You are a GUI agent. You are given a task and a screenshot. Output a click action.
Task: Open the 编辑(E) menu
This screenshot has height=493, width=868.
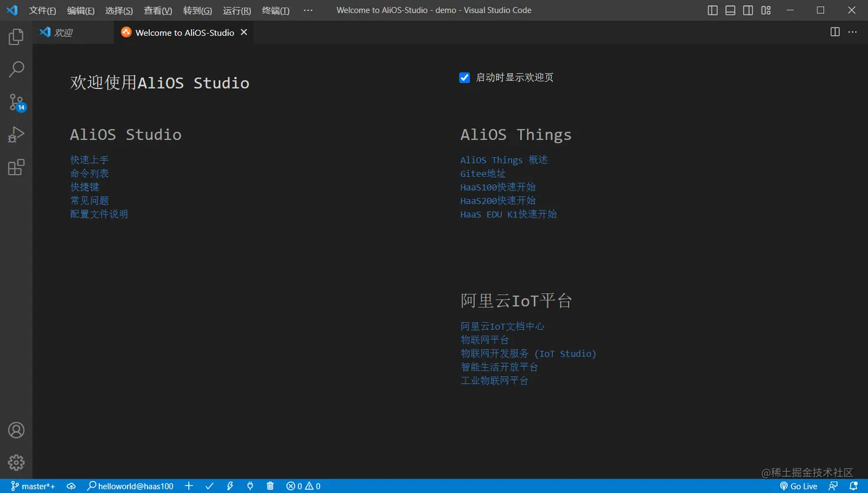tap(81, 10)
